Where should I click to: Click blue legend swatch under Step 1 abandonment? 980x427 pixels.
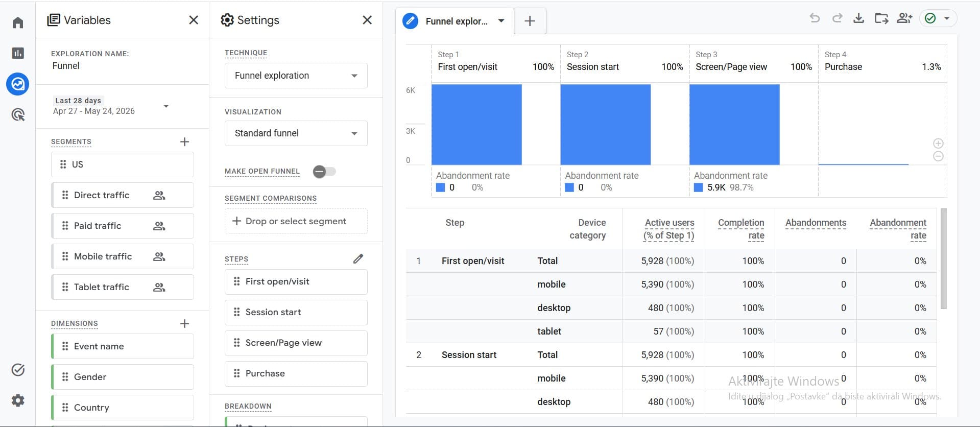click(x=440, y=187)
